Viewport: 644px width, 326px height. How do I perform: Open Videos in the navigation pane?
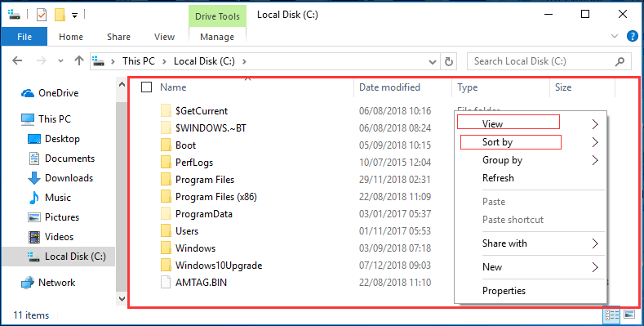pyautogui.click(x=51, y=237)
